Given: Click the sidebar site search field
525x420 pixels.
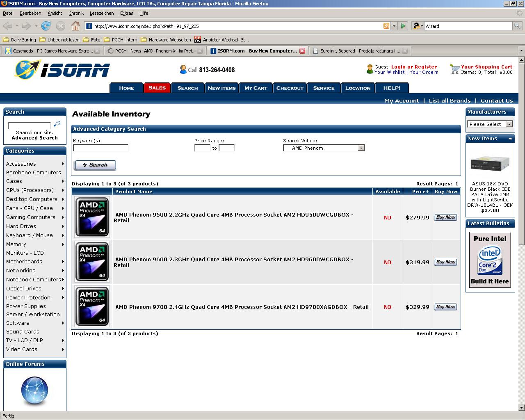Looking at the screenshot, I should click(30, 125).
